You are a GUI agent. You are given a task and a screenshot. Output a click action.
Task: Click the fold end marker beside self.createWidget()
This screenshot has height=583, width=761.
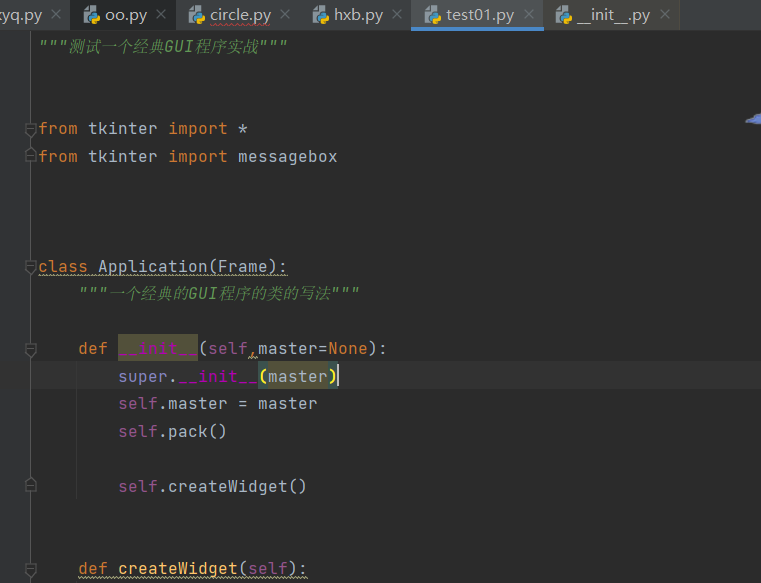click(31, 484)
